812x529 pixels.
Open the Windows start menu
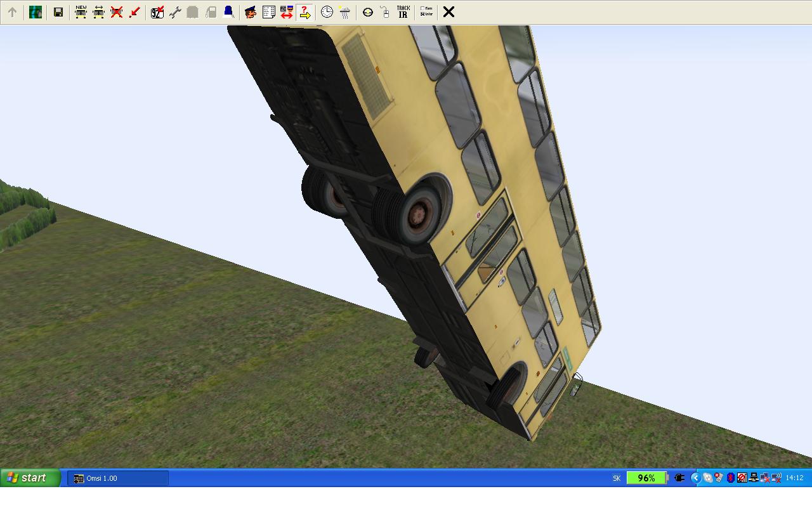(x=30, y=478)
